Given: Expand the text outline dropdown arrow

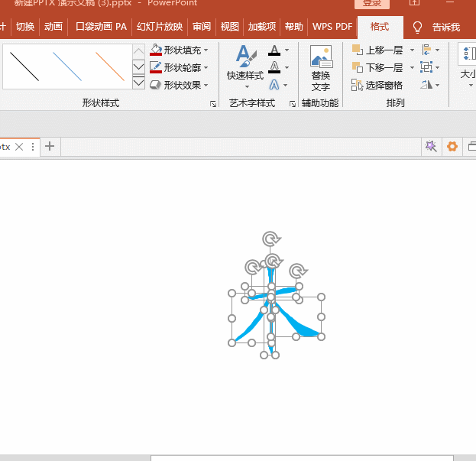Looking at the screenshot, I should tap(287, 67).
